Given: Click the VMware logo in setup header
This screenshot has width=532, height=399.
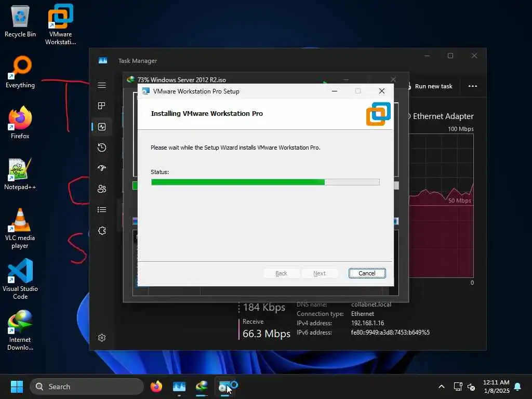Looking at the screenshot, I should pyautogui.click(x=378, y=114).
